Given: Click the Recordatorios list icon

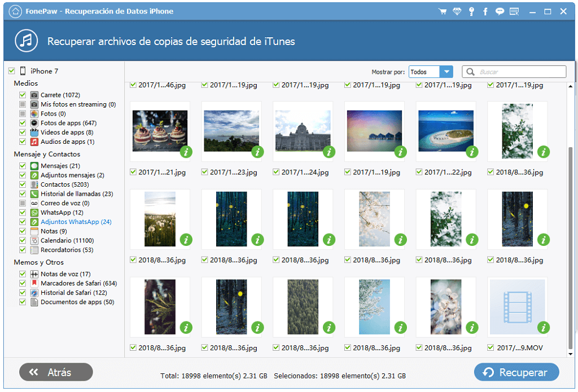Looking at the screenshot, I should click(x=34, y=250).
